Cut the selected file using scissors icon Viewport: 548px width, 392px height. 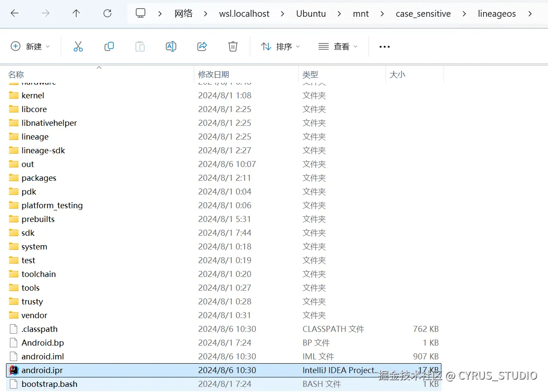click(x=78, y=46)
